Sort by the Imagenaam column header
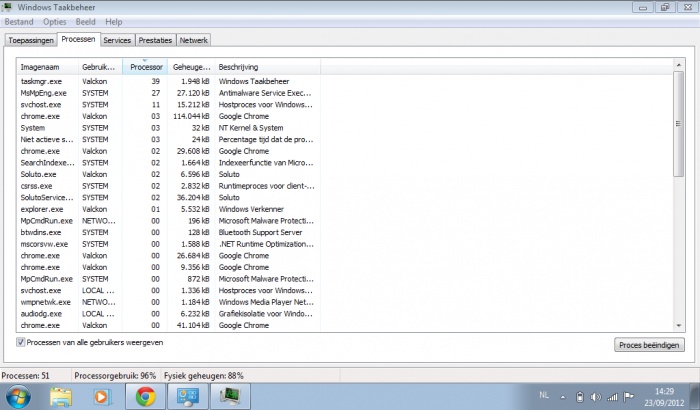This screenshot has height=410, width=700. [x=47, y=67]
